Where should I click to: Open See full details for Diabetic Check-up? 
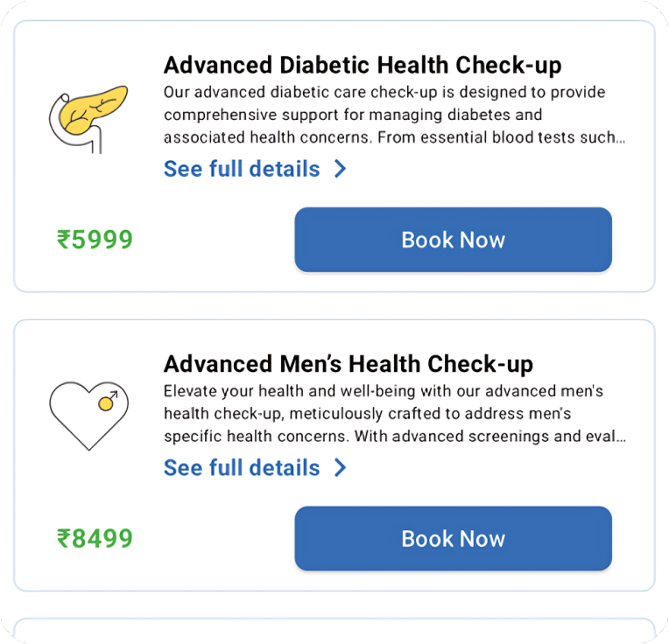click(x=242, y=169)
